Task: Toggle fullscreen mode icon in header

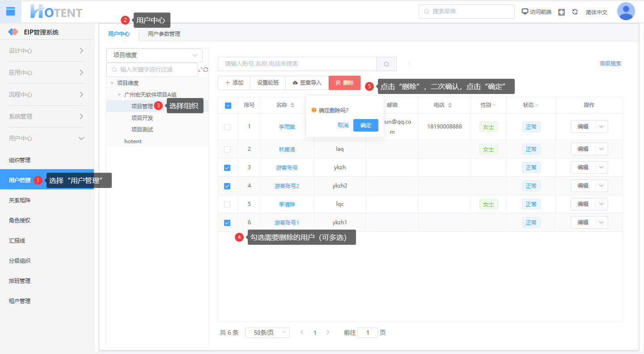Action: click(562, 12)
